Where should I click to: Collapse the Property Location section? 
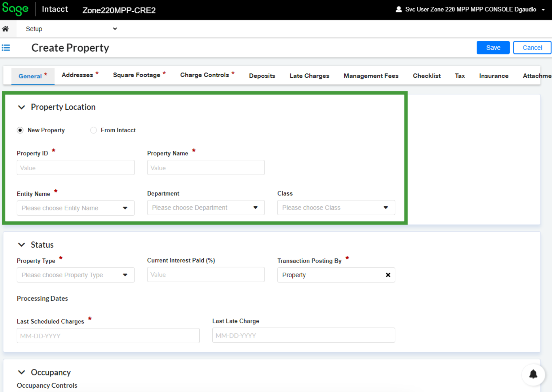(21, 107)
